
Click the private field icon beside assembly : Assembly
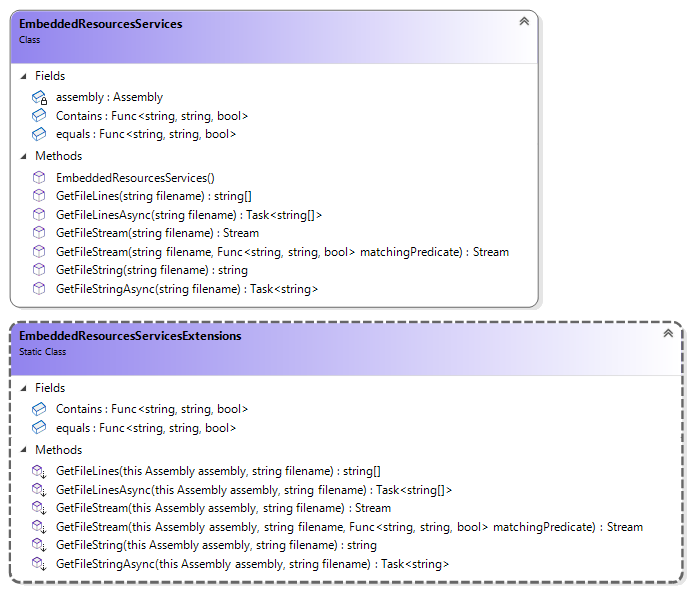[x=39, y=97]
